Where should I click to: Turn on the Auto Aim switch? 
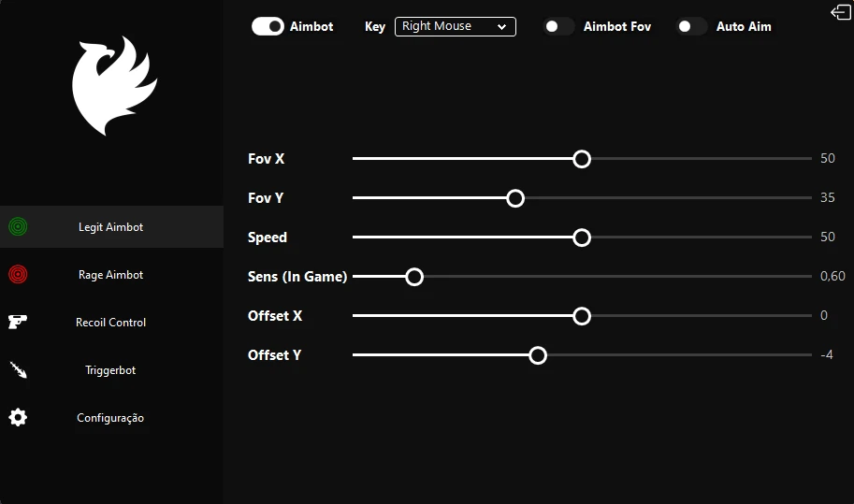[691, 27]
